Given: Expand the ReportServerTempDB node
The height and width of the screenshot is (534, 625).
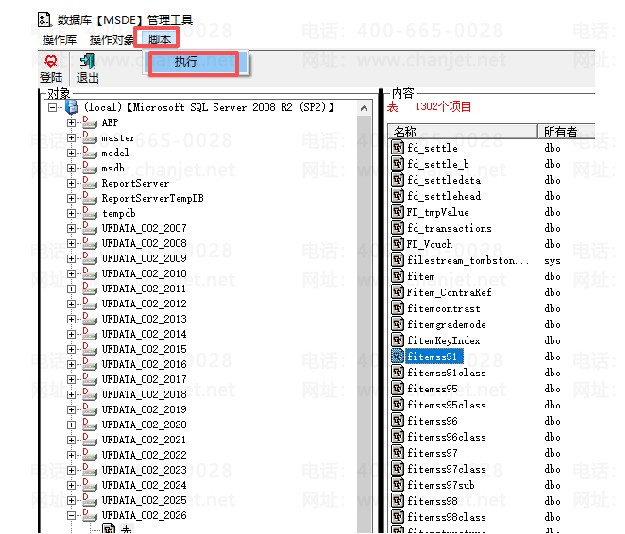Looking at the screenshot, I should coord(71,198).
